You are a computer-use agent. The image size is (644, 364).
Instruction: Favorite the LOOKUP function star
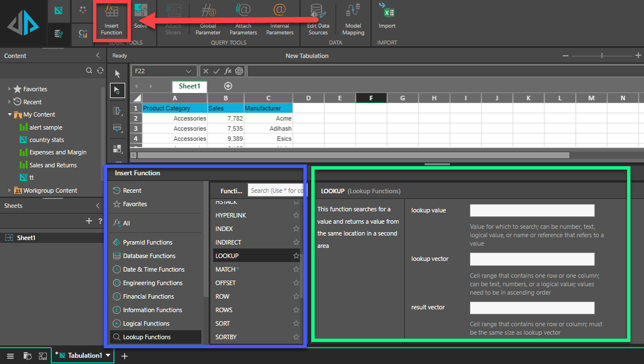[296, 256]
